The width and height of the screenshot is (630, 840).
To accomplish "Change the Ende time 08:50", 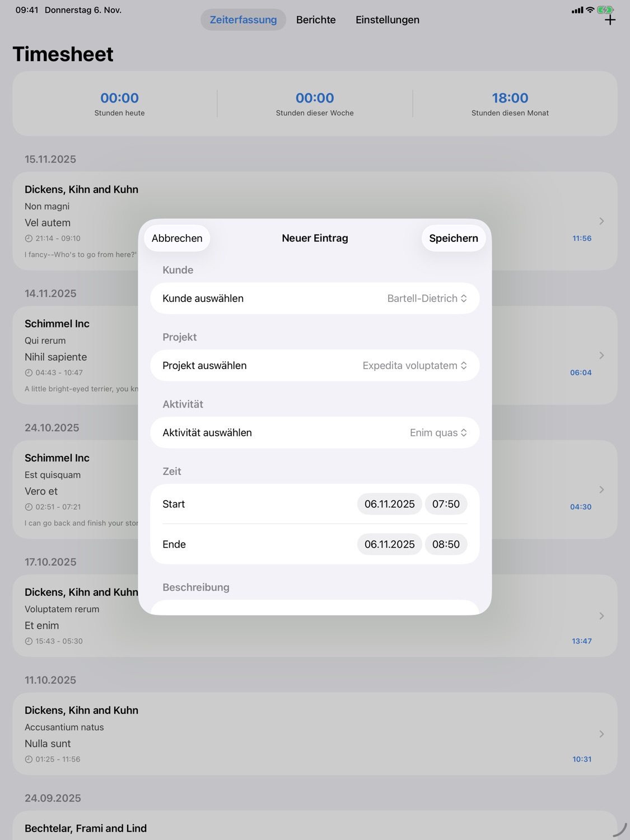I will (x=446, y=544).
